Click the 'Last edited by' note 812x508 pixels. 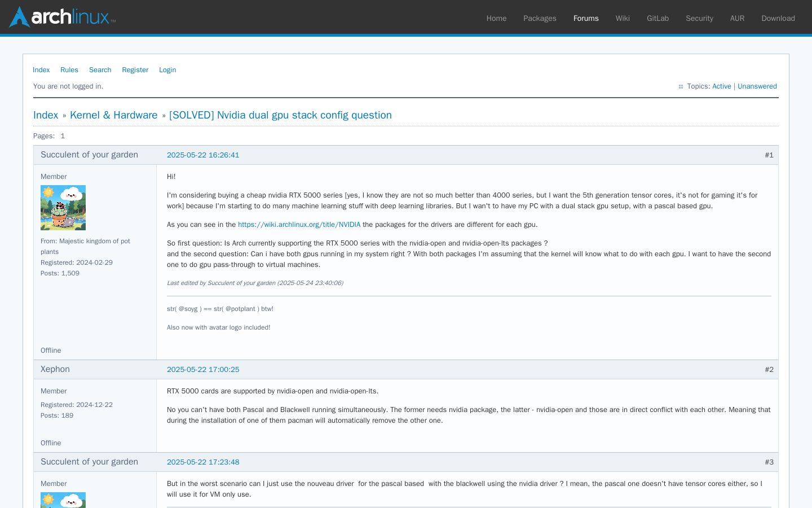[x=255, y=283]
